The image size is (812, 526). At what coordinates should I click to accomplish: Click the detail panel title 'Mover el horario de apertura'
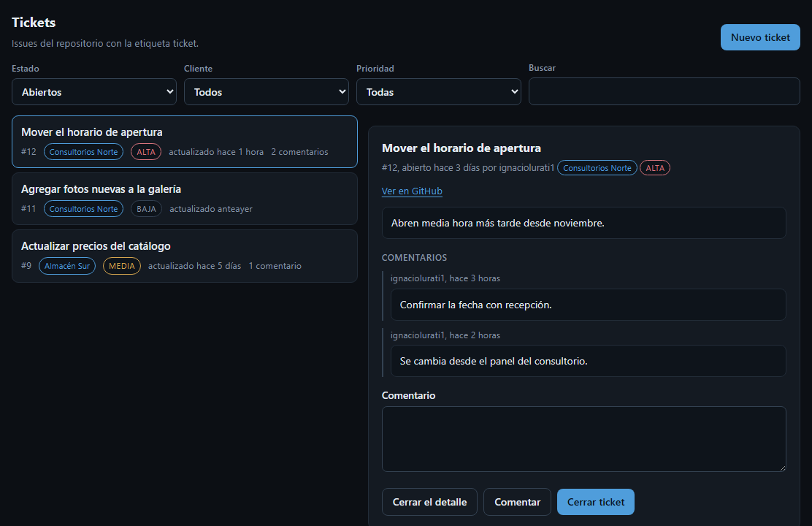coord(461,148)
